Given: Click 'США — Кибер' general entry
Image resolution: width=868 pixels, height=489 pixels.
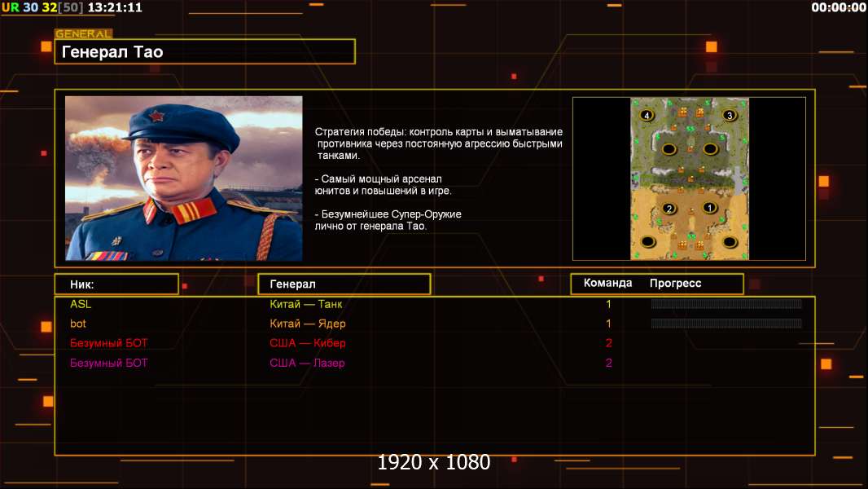Looking at the screenshot, I should pyautogui.click(x=307, y=343).
